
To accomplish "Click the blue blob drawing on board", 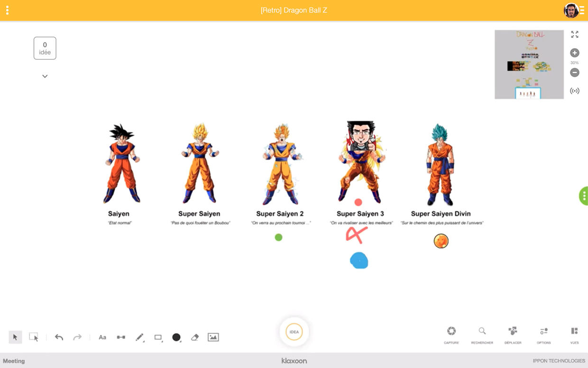I will pyautogui.click(x=359, y=261).
